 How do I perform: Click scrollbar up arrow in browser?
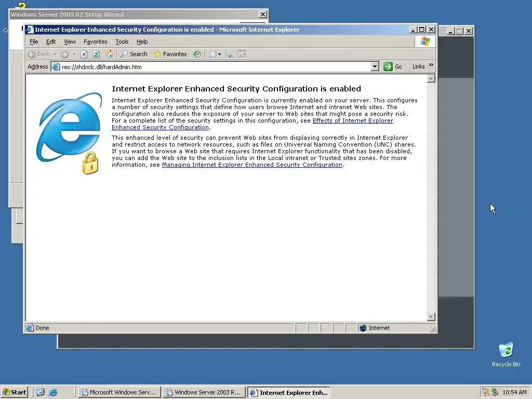pos(431,79)
